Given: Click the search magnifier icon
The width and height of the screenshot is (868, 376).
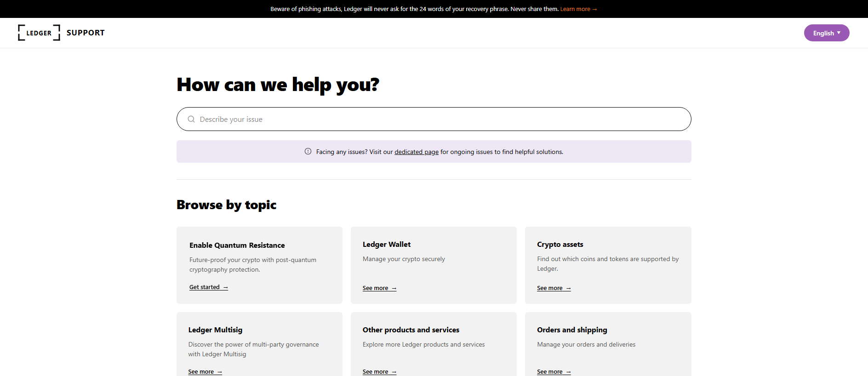Looking at the screenshot, I should (191, 119).
